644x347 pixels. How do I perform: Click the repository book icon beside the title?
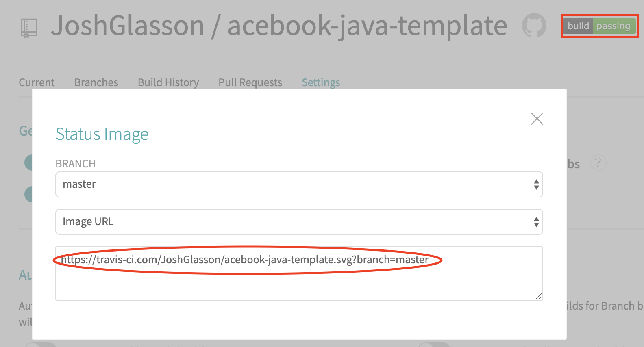pos(29,28)
